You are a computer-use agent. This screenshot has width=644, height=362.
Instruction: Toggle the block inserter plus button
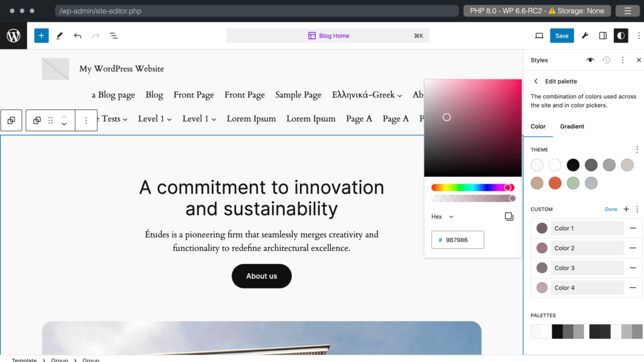(41, 36)
